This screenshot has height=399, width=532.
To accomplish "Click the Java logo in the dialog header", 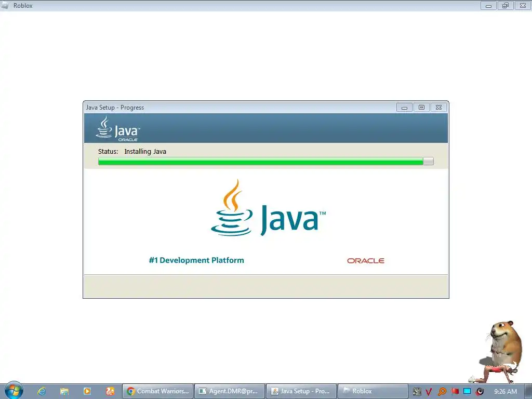I will [118, 129].
